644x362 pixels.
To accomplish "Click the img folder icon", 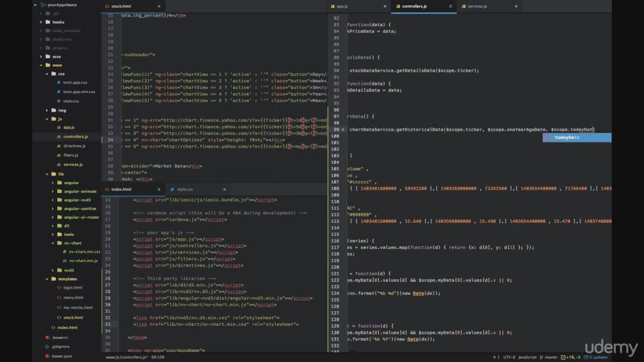I will 54,110.
